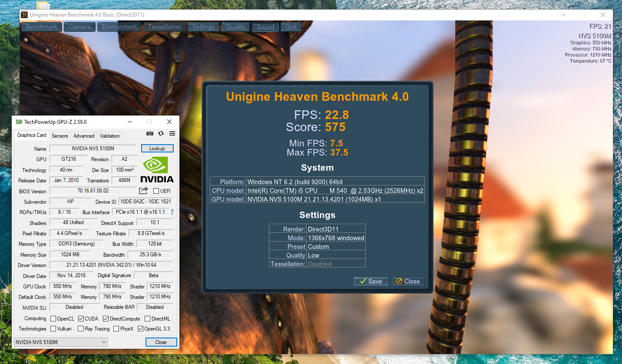Switch to the Advanced tab
The image size is (622, 364).
[84, 136]
